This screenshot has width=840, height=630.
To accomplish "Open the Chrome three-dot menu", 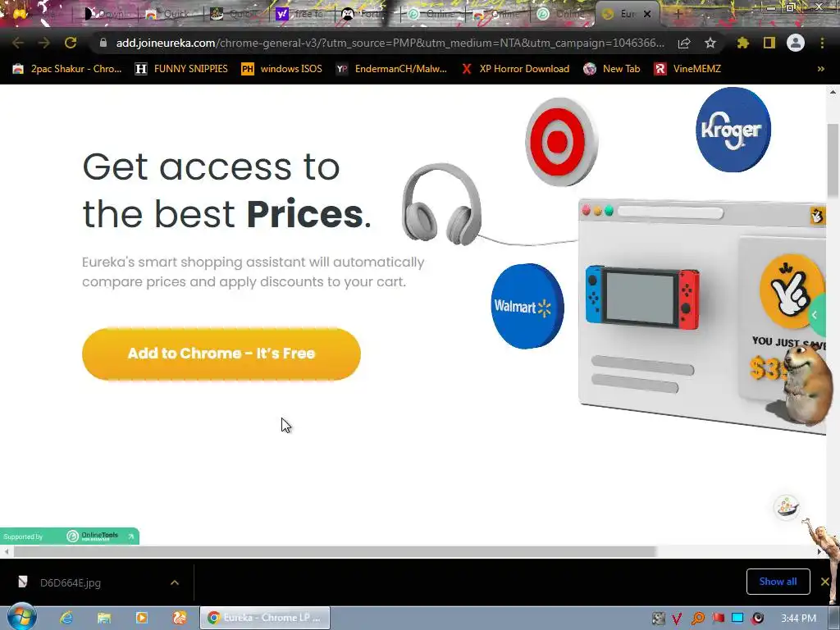I will [x=822, y=43].
